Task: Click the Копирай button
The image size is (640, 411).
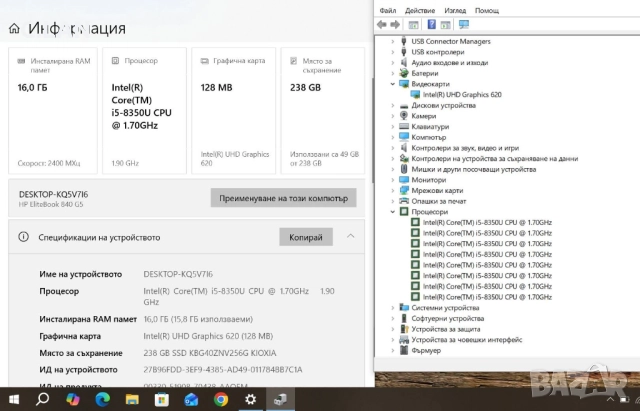Action: 306,237
